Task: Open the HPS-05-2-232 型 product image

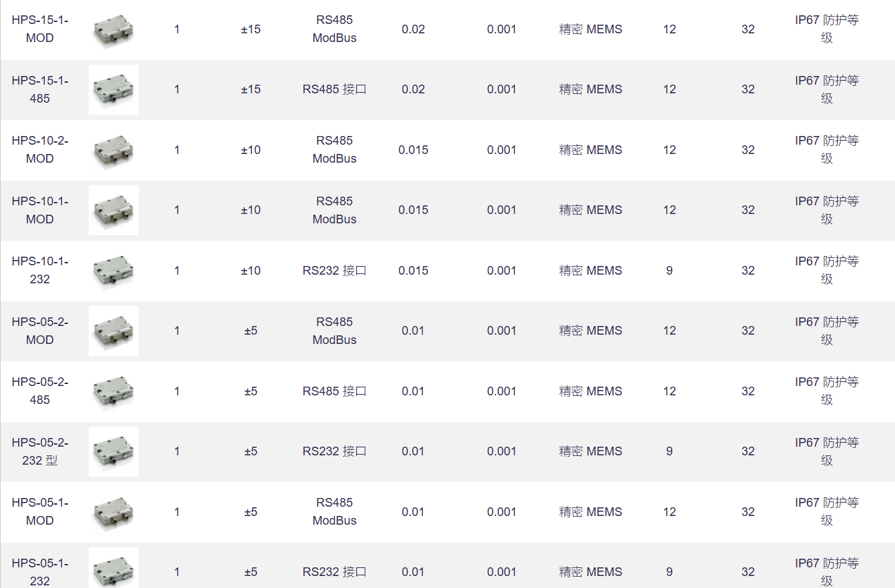Action: (113, 452)
